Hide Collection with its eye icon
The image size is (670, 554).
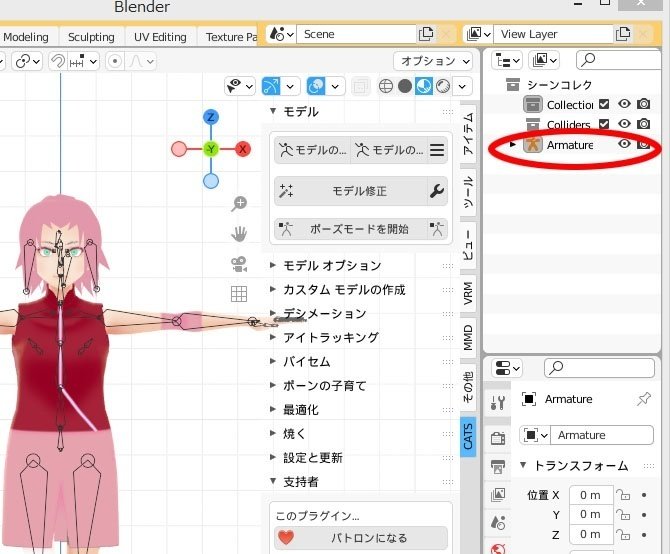624,104
